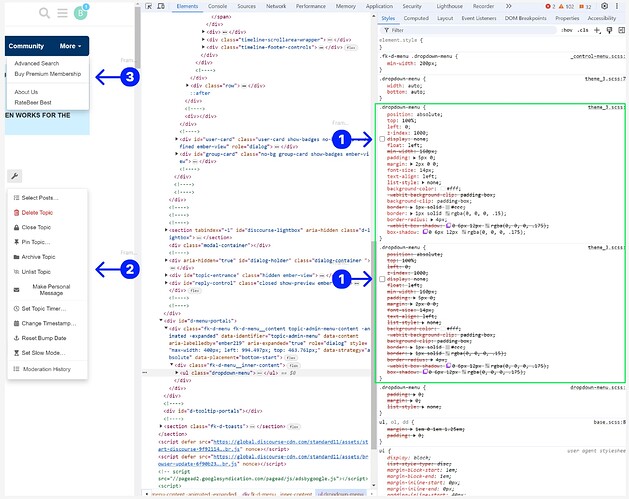Open the start-discourse script source link
This screenshot has width=629, height=499.
click(x=263, y=445)
